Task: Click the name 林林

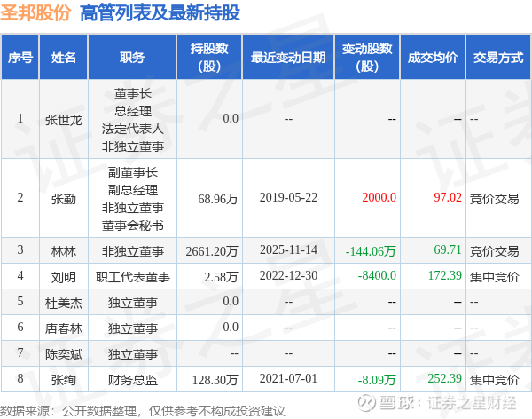Action: point(64,251)
